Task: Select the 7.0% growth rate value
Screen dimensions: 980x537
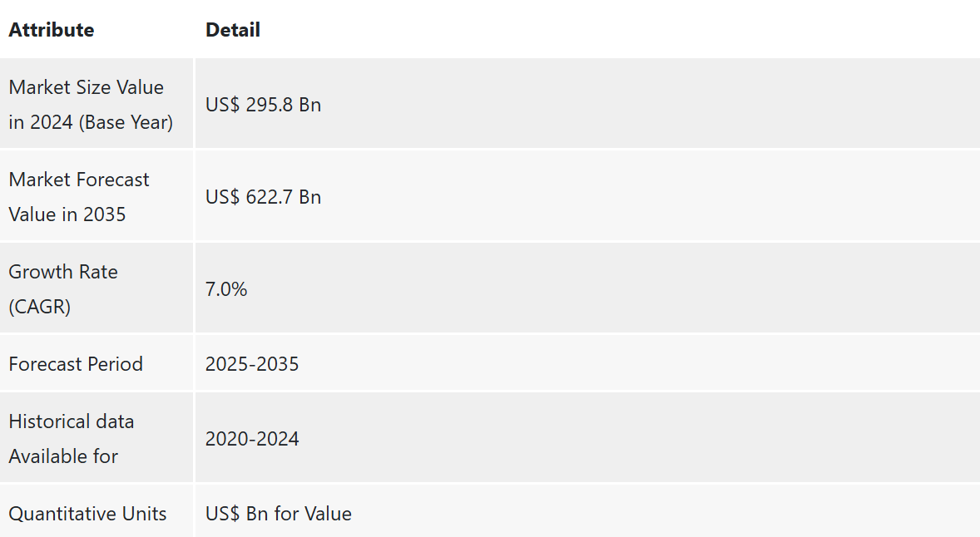Action: tap(226, 289)
